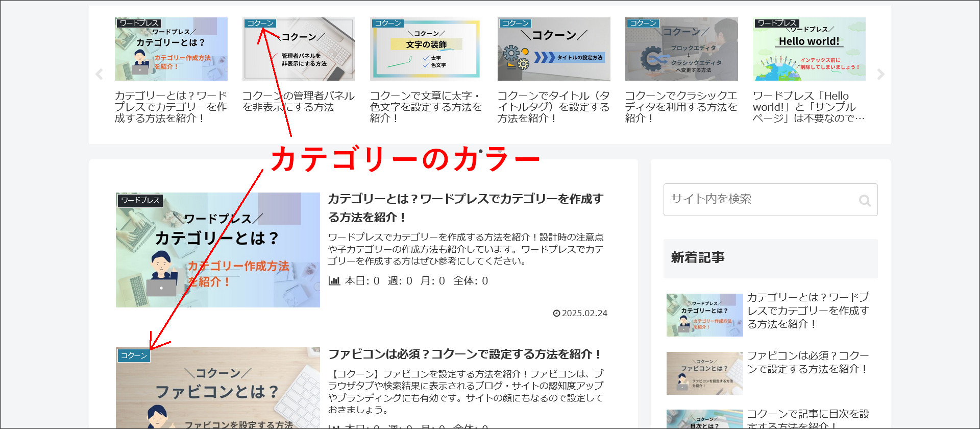Click コクーン label on 管理者パネル carousel card
The image size is (980, 429).
point(261,23)
